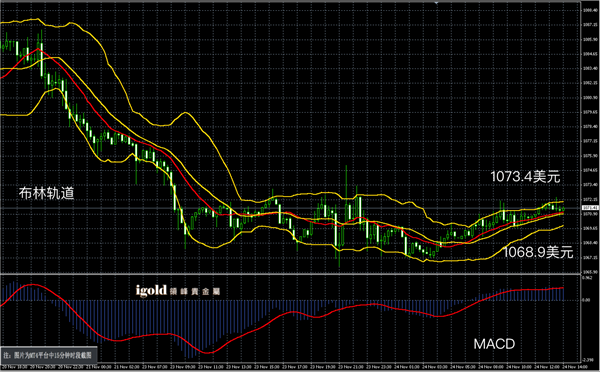Click the 1074.65 price scale label
600x372 pixels.
coord(590,170)
